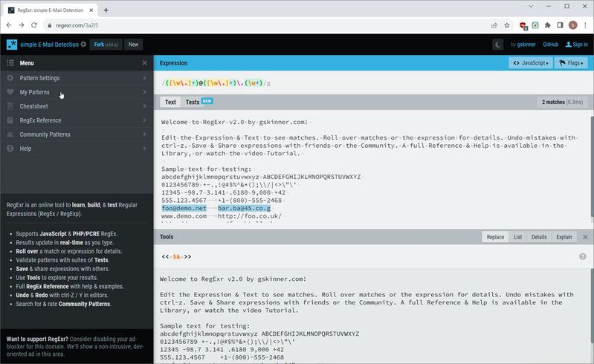Click the Pattern Settings gear icon
The width and height of the screenshot is (594, 364).
pyautogui.click(x=10, y=78)
